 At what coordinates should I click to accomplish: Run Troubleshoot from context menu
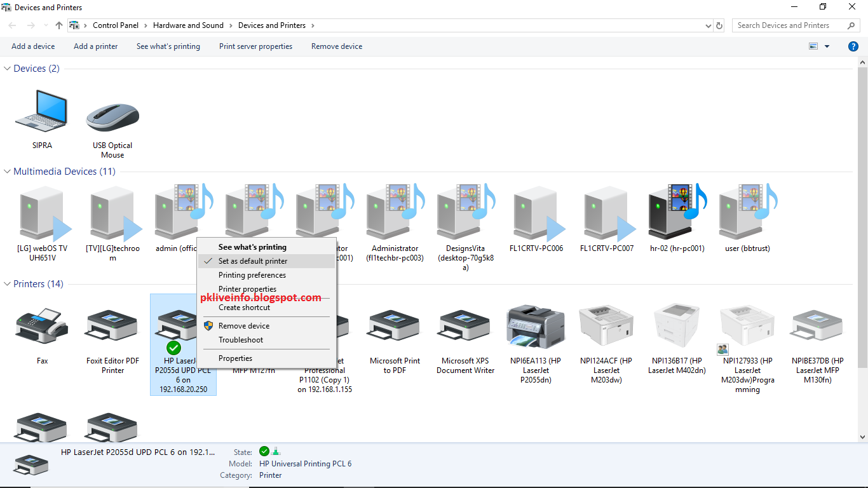pyautogui.click(x=266, y=340)
